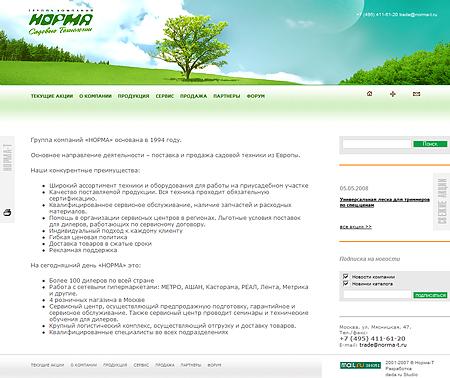Open ТЕКУЩИЕ АКЦИИ in the main menu
Viewport: 450px width, 378px height.
pos(52,96)
